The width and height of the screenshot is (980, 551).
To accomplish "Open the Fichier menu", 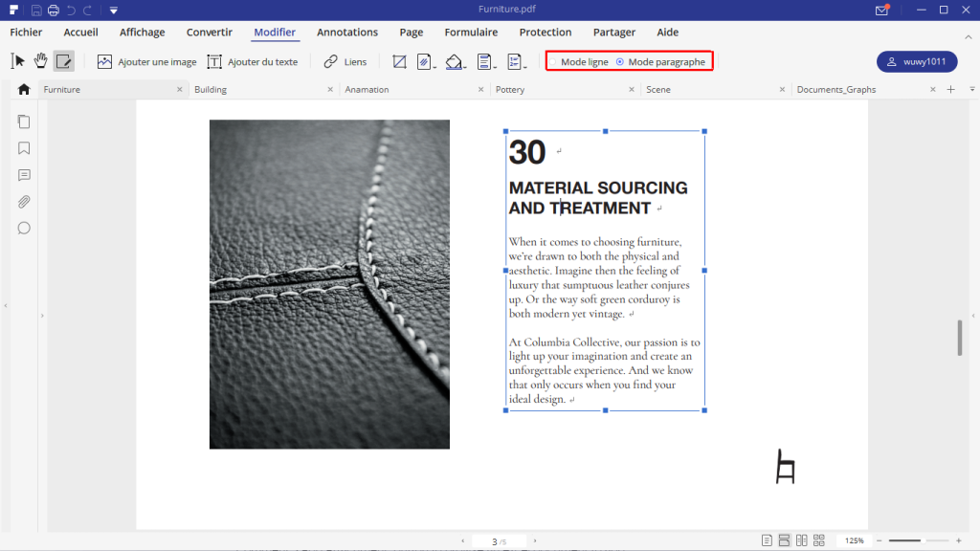I will coord(26,32).
